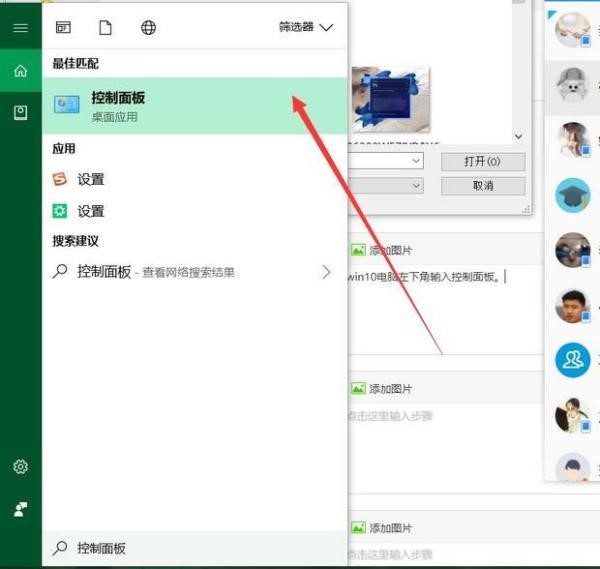Image resolution: width=600 pixels, height=569 pixels.
Task: Select the 搜索建议 heading text
Action: tap(75, 241)
